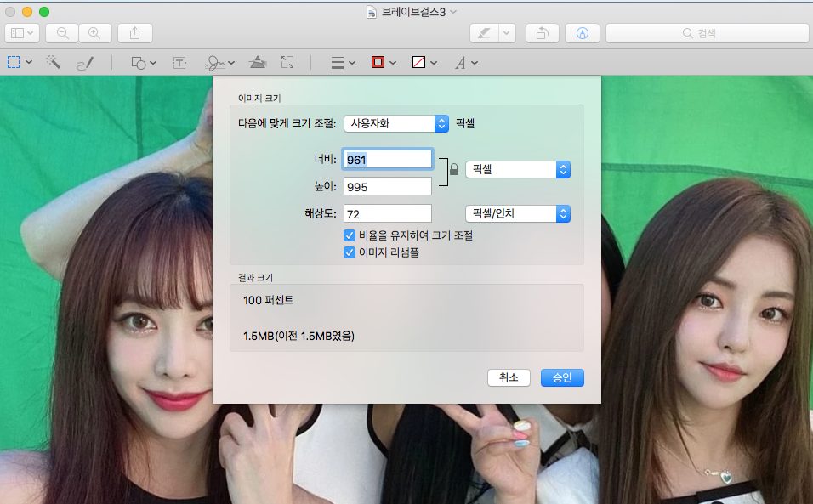
Task: Toggle the Markup toolbar button
Action: pos(583,33)
